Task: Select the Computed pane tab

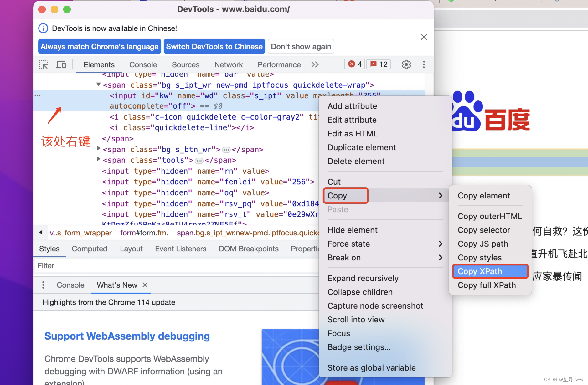Action: pos(89,249)
